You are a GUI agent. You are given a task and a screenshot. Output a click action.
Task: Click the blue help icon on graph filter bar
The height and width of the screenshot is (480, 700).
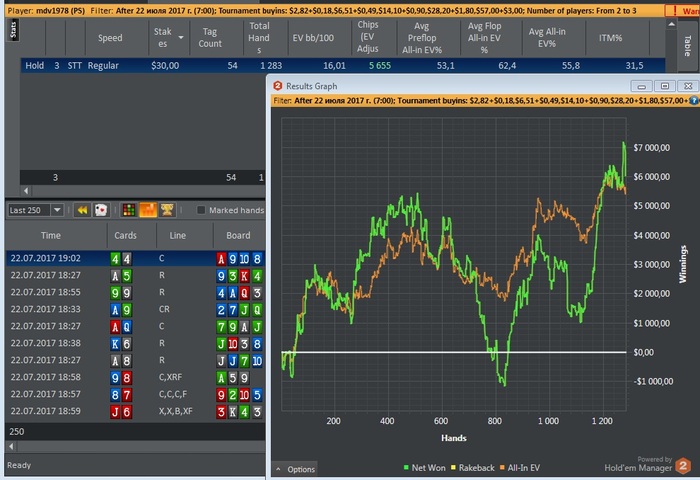click(x=693, y=101)
